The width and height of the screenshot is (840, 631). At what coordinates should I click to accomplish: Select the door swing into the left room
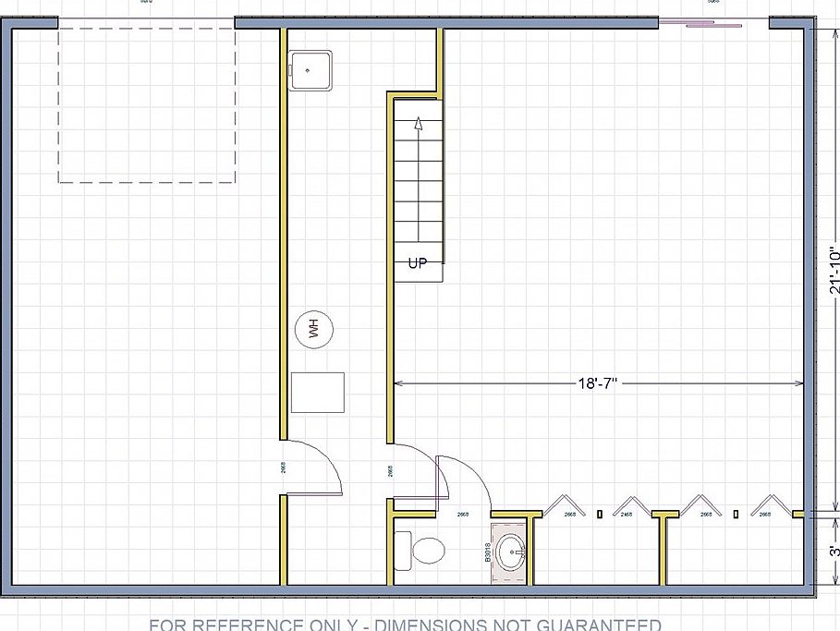319,467
